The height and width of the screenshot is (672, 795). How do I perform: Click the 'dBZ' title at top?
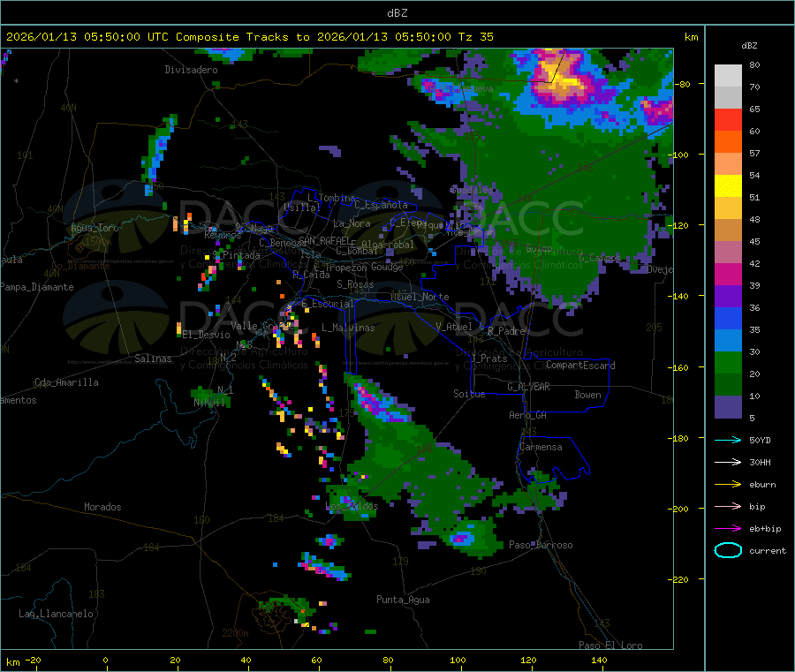(x=397, y=13)
